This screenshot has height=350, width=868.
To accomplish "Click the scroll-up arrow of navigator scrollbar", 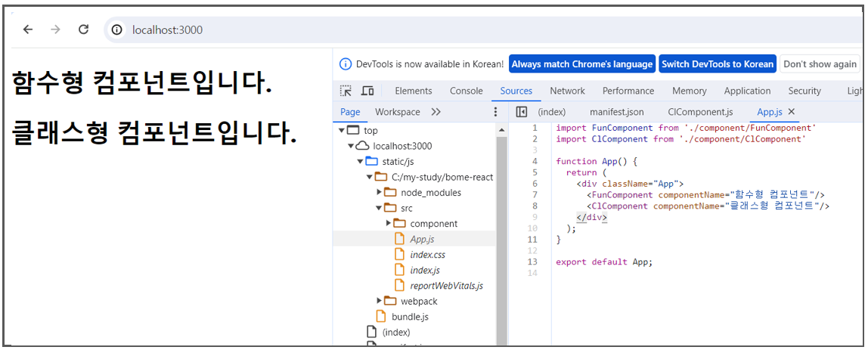I will (x=501, y=130).
